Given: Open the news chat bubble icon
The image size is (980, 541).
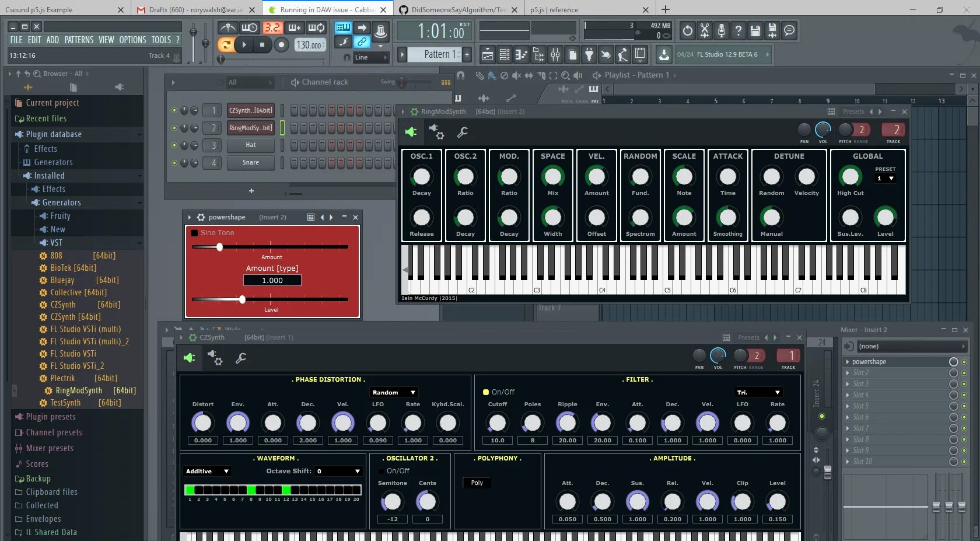Looking at the screenshot, I should (789, 30).
